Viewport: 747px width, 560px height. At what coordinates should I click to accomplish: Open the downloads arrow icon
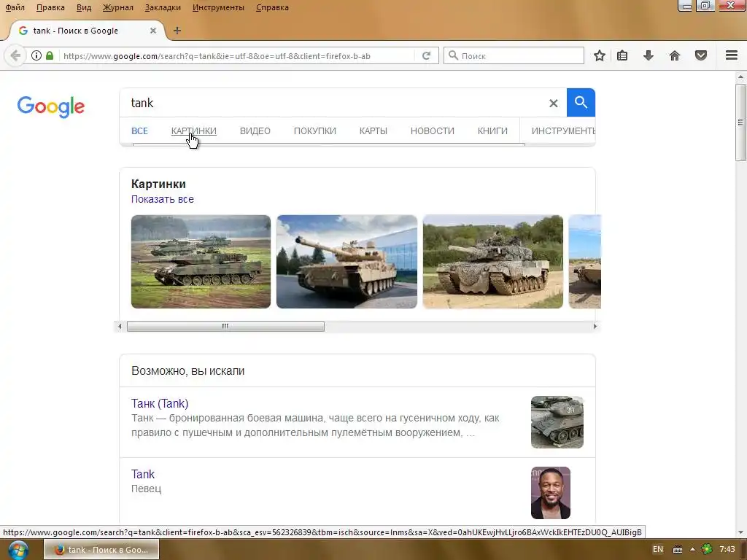point(649,55)
